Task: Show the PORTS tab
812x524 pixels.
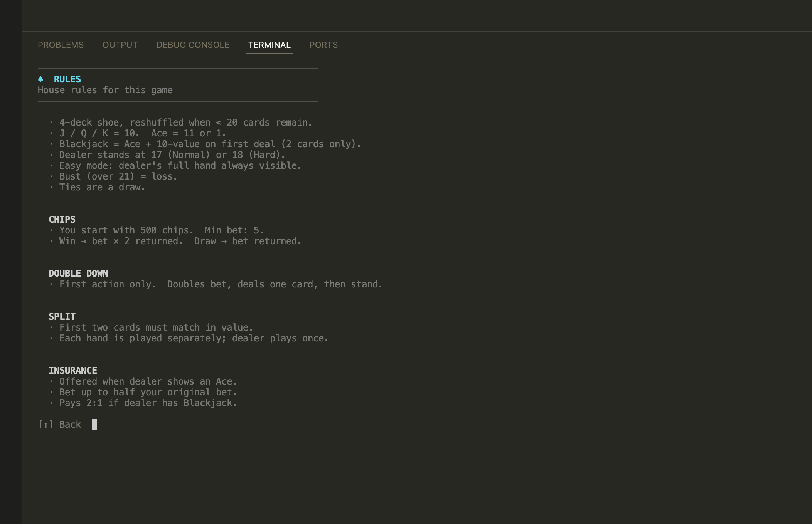Action: (323, 45)
